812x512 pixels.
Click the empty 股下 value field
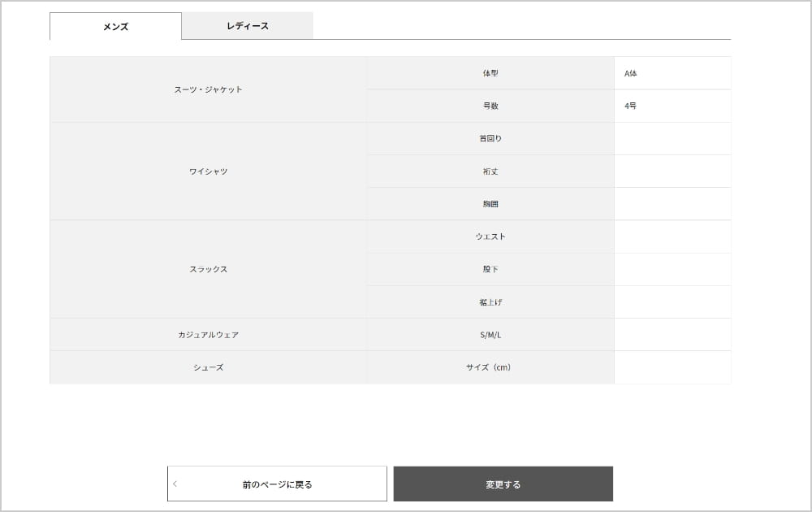point(672,269)
